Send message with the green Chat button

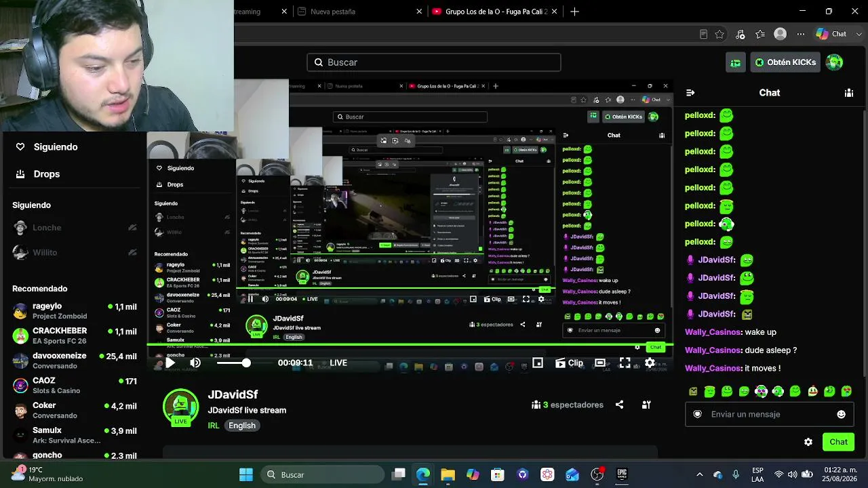pos(838,442)
